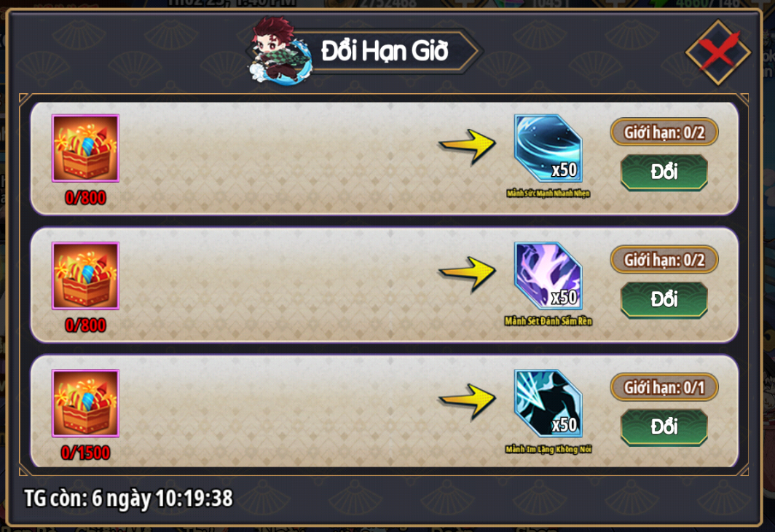Image resolution: width=775 pixels, height=532 pixels.
Task: Click the Giới hạn: 0/2 label above Nhanh Nhẹn's Đổi
Action: (x=664, y=132)
